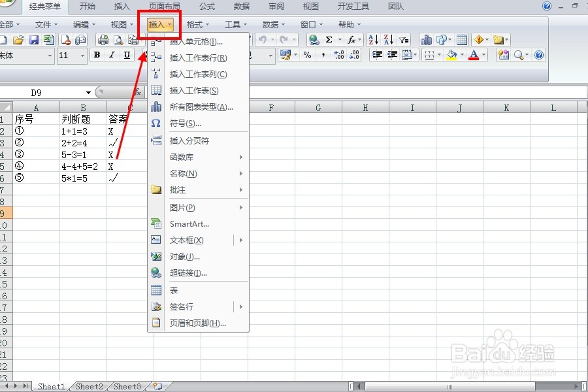Select 插入分页符 from the menu
This screenshot has width=588, height=392.
point(189,140)
